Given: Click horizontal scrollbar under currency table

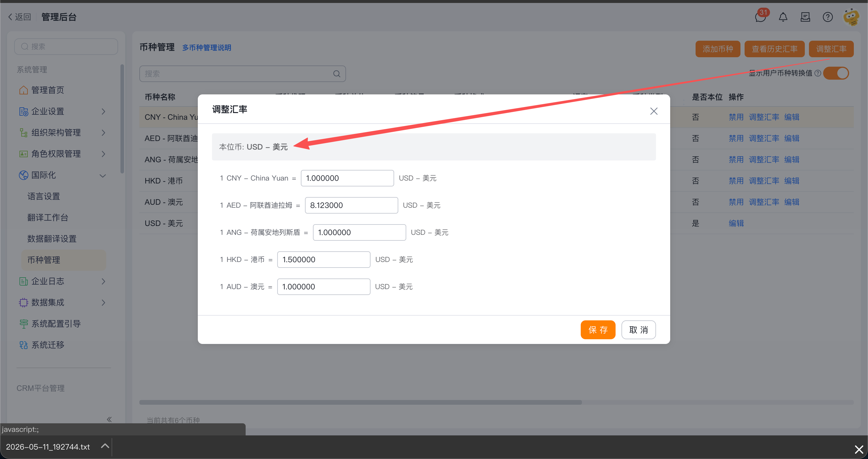Looking at the screenshot, I should click(x=360, y=402).
